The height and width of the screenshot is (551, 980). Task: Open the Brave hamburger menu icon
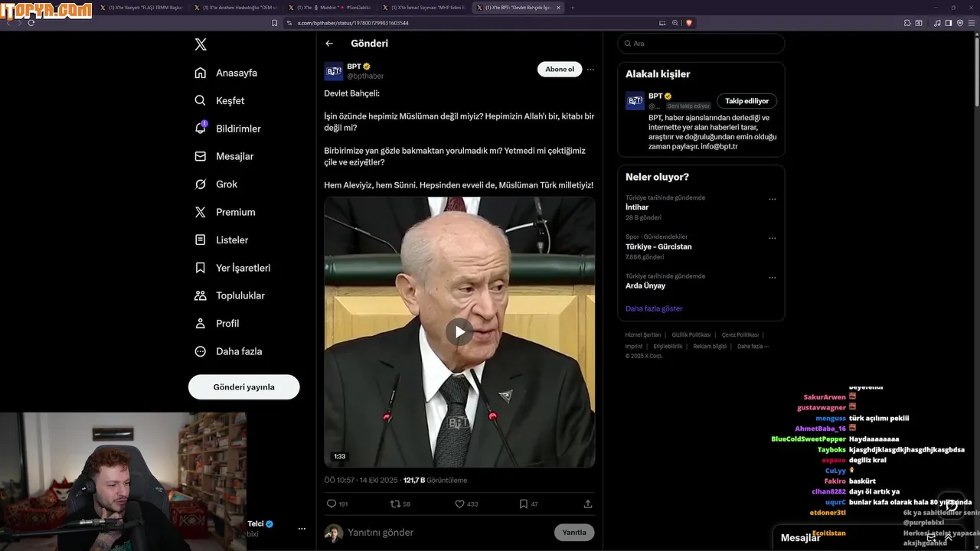(972, 23)
